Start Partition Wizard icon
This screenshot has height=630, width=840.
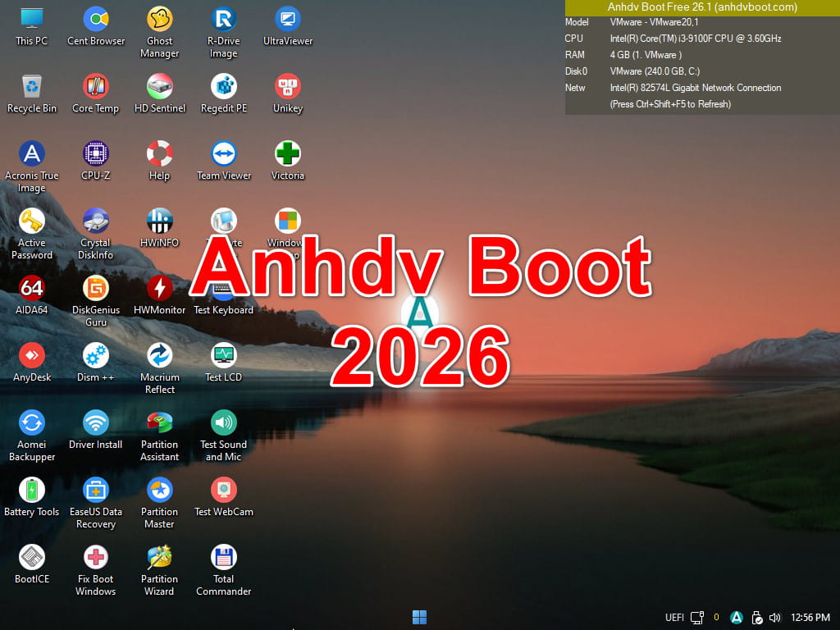click(160, 570)
